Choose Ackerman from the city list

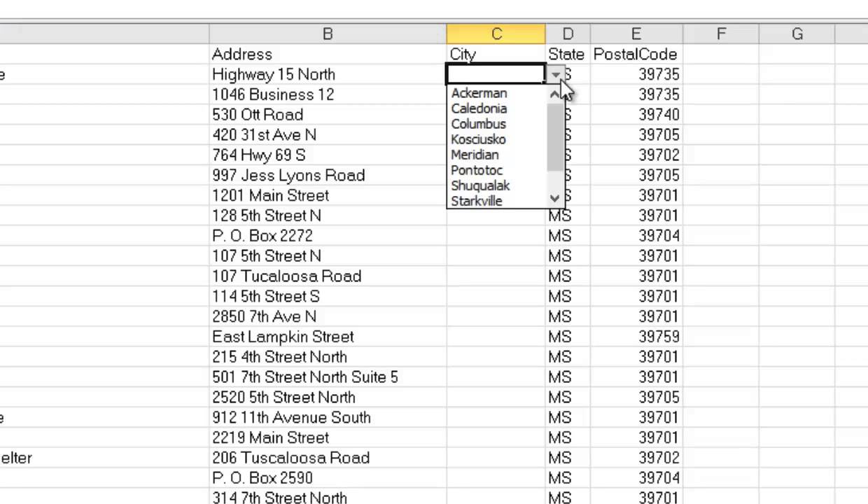479,93
